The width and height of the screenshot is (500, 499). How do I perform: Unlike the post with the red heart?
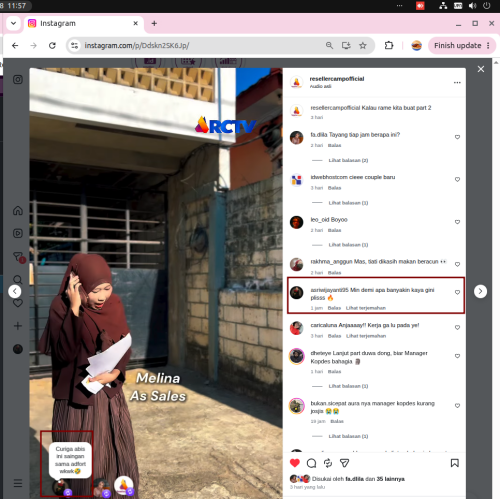click(295, 463)
